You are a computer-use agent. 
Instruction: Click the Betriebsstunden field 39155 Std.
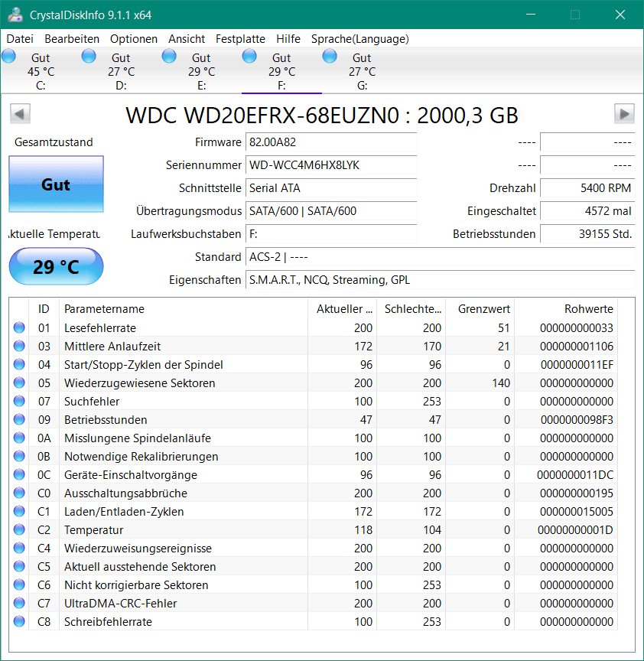point(587,233)
